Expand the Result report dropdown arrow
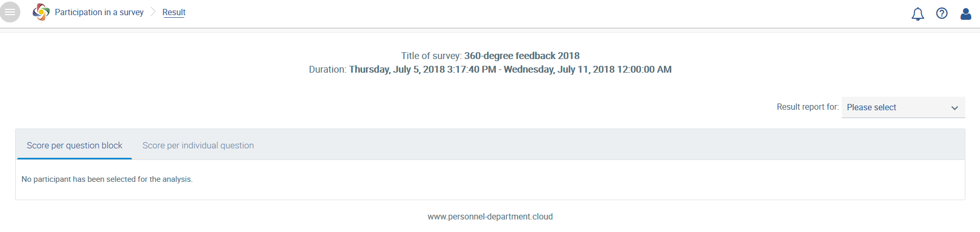 pos(954,108)
